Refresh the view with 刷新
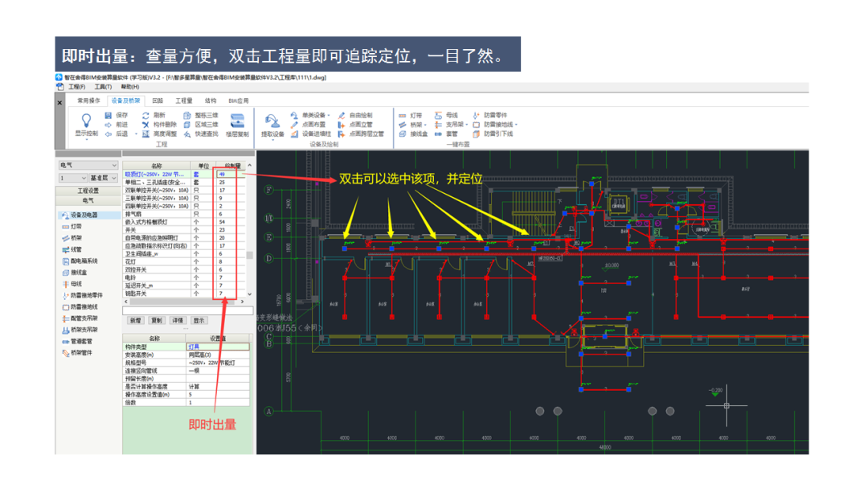Image resolution: width=868 pixels, height=493 pixels. coord(154,115)
